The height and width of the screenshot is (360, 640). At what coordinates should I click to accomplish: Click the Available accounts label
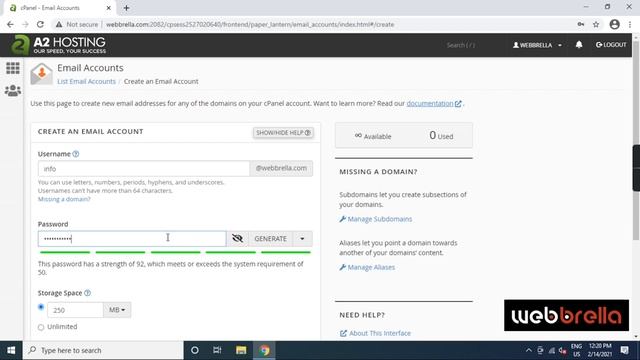tap(373, 136)
